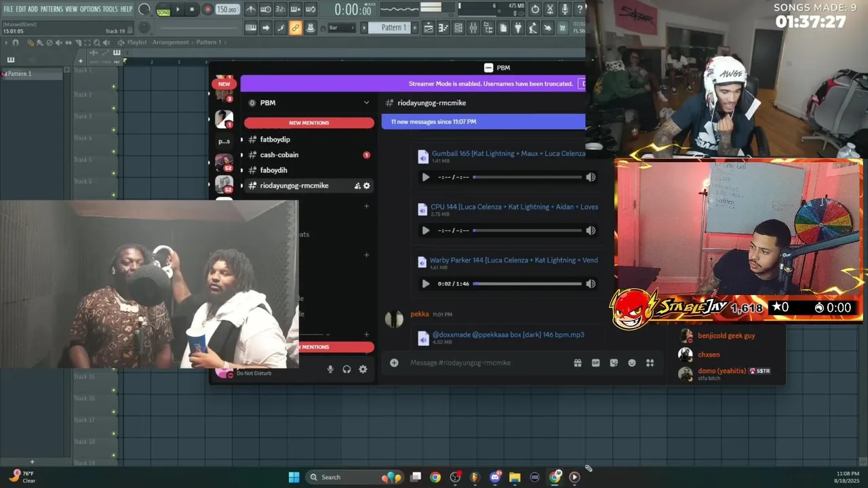
Task: Click Warby Parker audio seek bar
Action: click(x=528, y=284)
